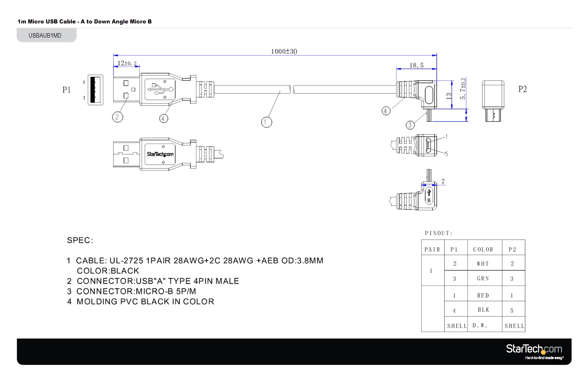This screenshot has height=381, width=588.
Task: Click the 1000±30 dimension label
Action: (x=284, y=51)
